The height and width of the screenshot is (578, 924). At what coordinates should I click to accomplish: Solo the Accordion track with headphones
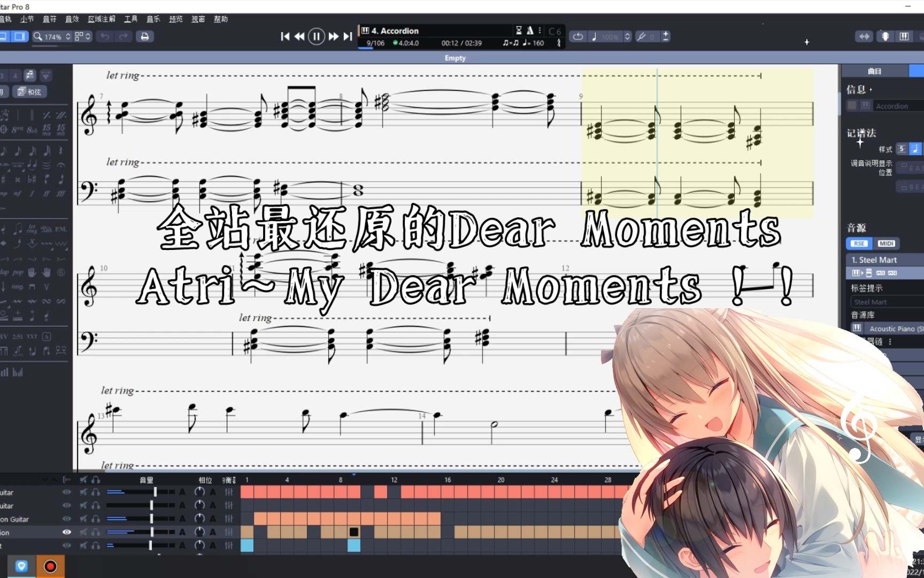(x=96, y=532)
